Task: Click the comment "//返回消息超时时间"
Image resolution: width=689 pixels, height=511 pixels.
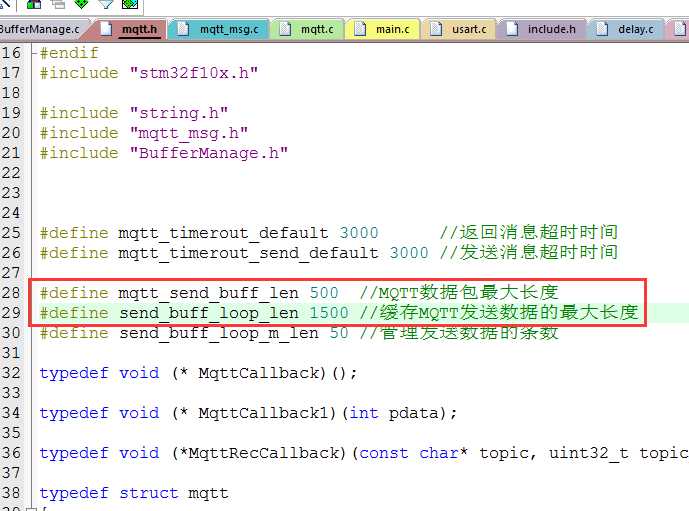Action: point(529,232)
